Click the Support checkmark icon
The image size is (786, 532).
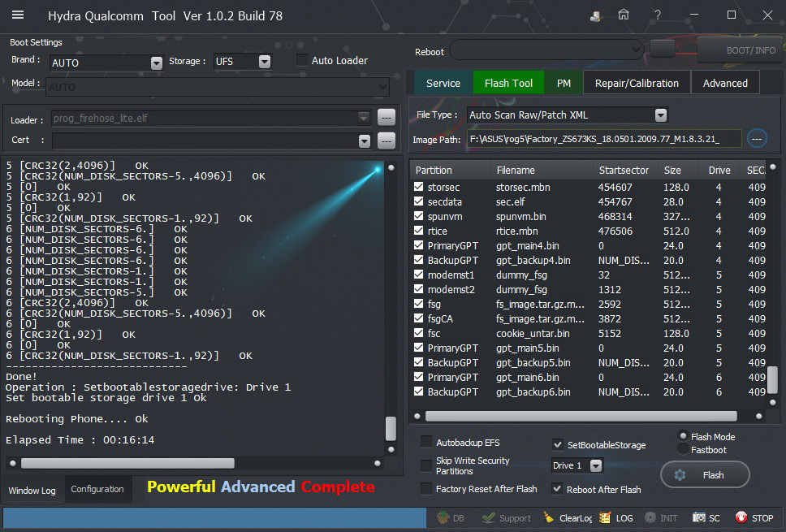(x=488, y=517)
